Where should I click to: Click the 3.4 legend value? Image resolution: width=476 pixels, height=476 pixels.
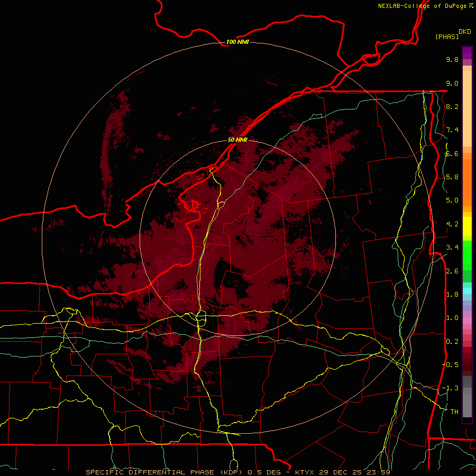452,248
